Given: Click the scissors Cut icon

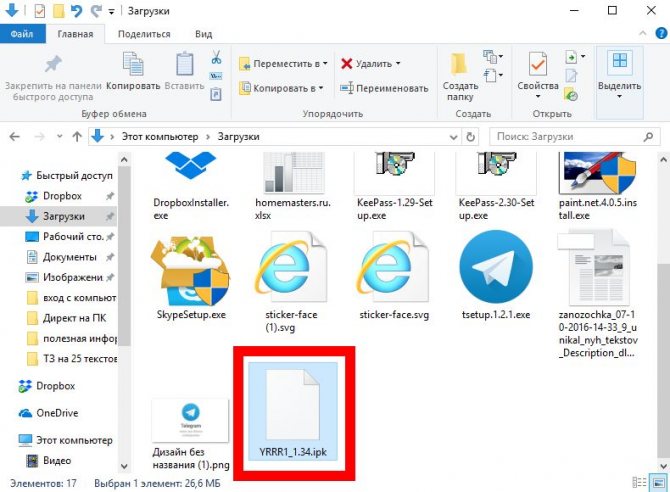Looking at the screenshot, I should point(216,57).
